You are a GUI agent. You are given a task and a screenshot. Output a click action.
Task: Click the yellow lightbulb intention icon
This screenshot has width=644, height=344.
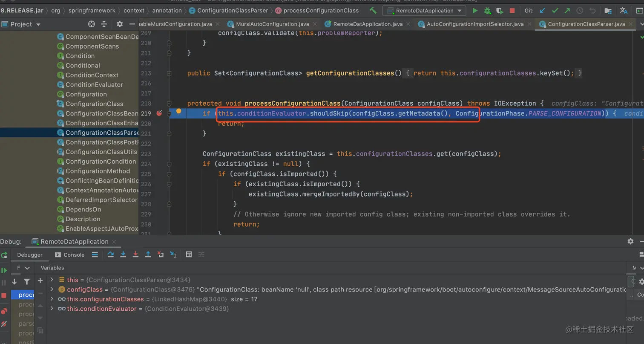pyautogui.click(x=179, y=112)
